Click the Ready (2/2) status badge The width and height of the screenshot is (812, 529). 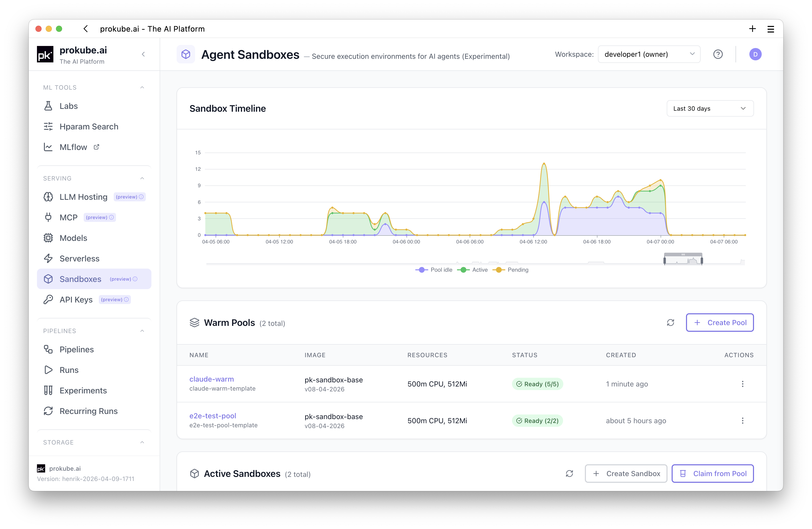[537, 421]
